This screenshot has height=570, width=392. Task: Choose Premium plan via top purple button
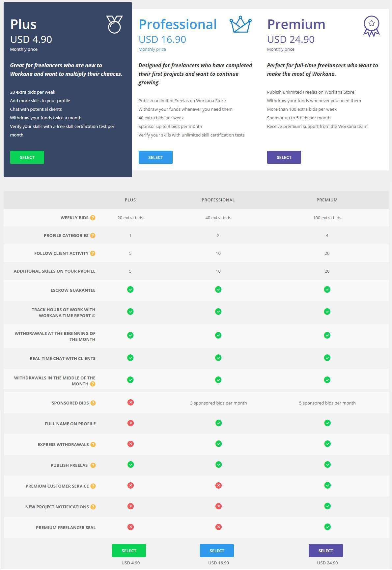[284, 157]
